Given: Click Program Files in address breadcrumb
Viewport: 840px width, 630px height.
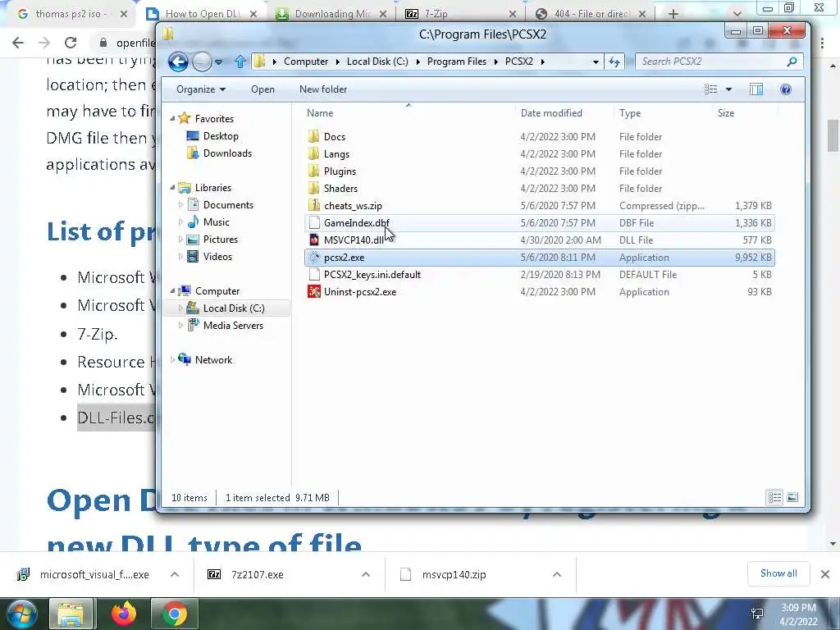Looking at the screenshot, I should pos(456,62).
